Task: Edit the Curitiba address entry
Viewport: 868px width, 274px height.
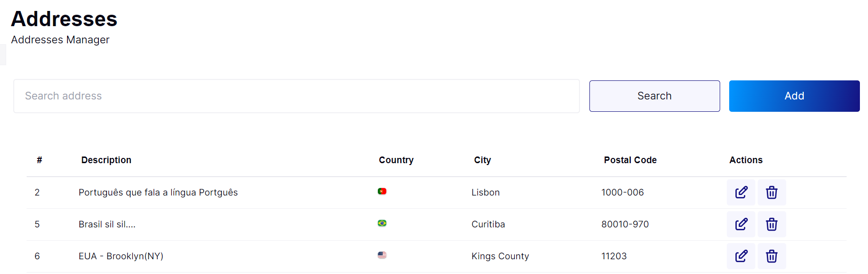Action: click(741, 224)
